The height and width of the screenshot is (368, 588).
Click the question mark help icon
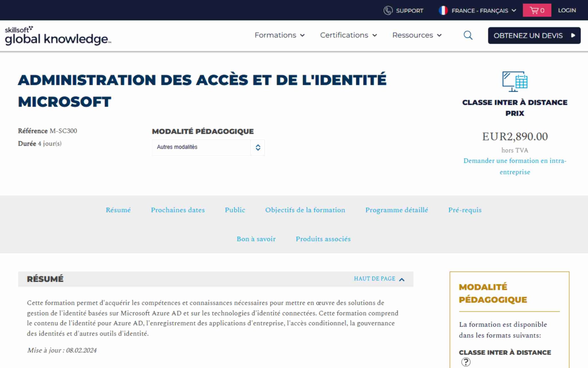pyautogui.click(x=466, y=362)
